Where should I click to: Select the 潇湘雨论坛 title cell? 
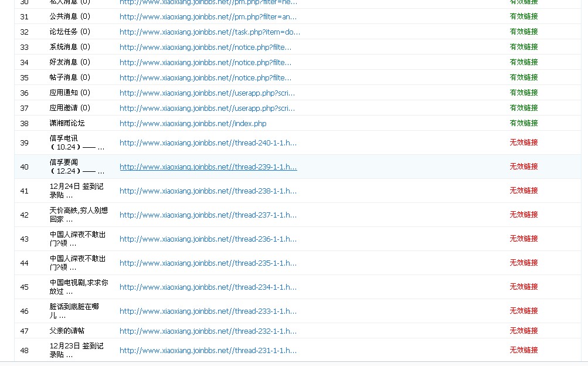click(x=67, y=123)
